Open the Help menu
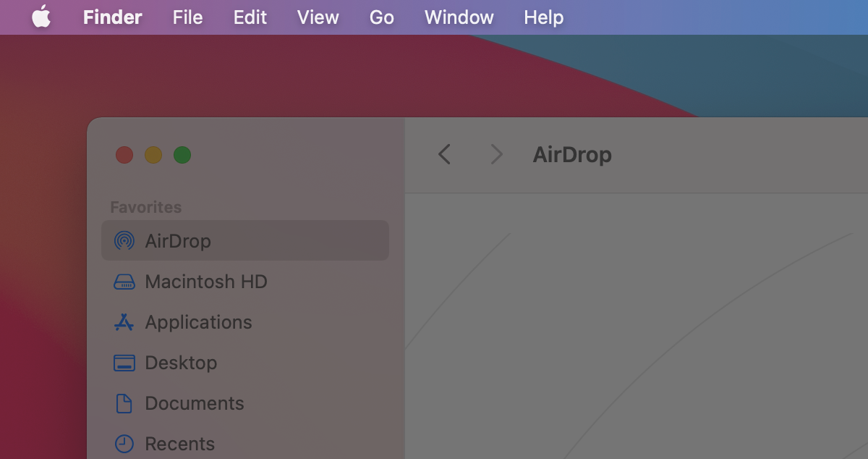 pyautogui.click(x=544, y=17)
